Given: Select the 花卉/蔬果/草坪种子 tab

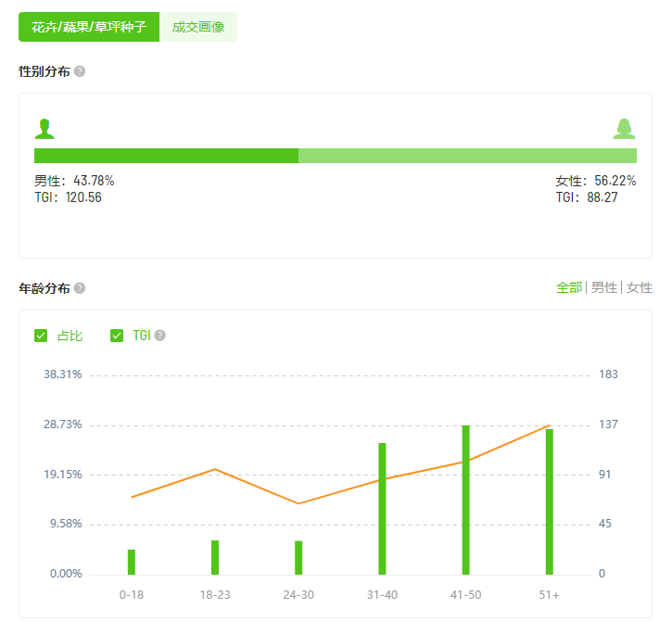Looking at the screenshot, I should point(89,27).
